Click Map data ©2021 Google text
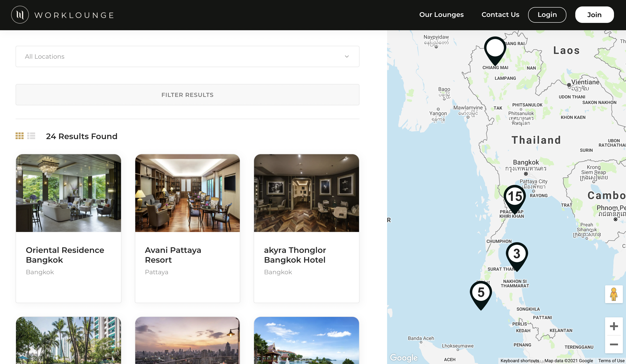This screenshot has height=364, width=626. [569, 360]
